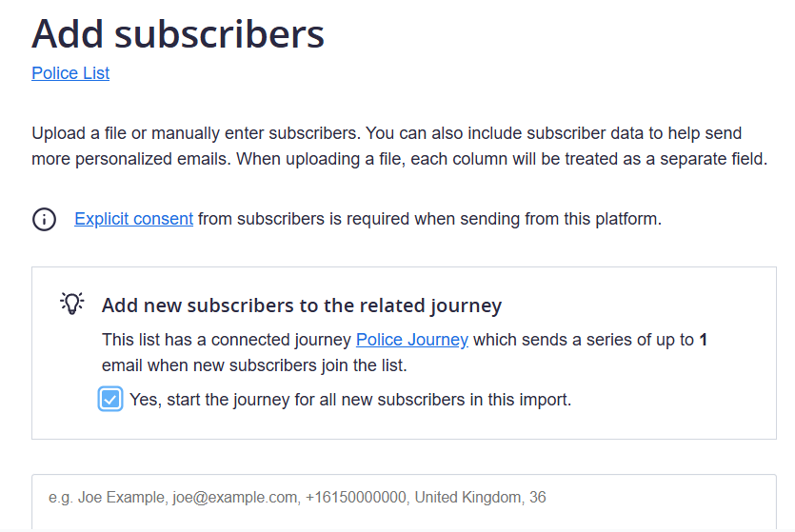Click the lightbulb tip icon

[x=72, y=304]
